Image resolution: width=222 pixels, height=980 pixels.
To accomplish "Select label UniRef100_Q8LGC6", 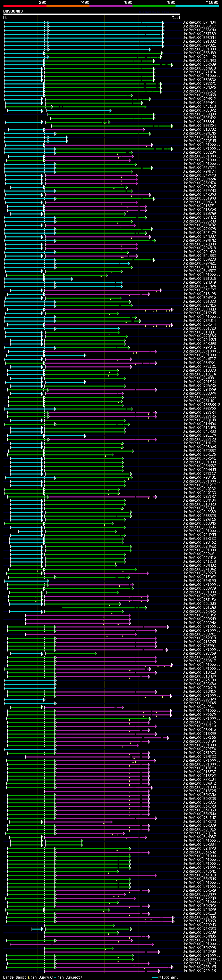I will [199, 91].
